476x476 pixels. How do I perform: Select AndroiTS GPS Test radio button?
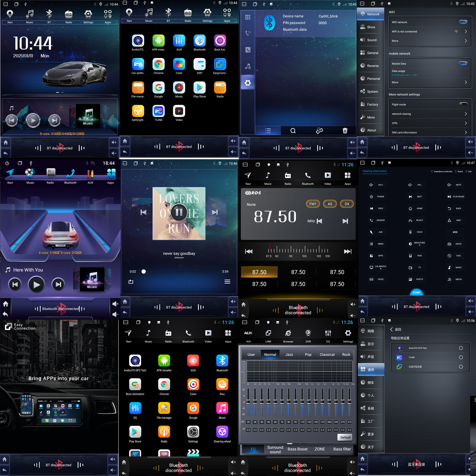pos(461,348)
